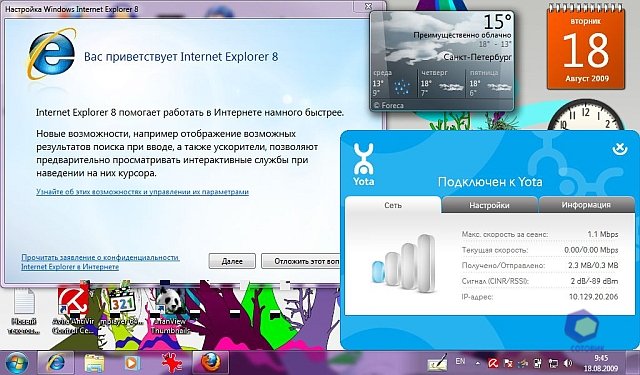This screenshot has height=375, width=640.
Task: Open the privacy statement link in IE setup
Action: 100,262
